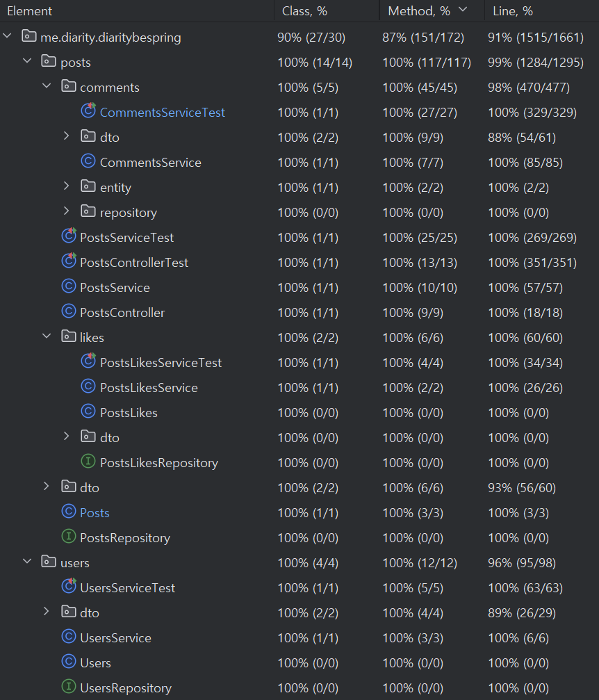The width and height of the screenshot is (599, 700).
Task: Click the PostsLikes class icon
Action: coord(88,411)
